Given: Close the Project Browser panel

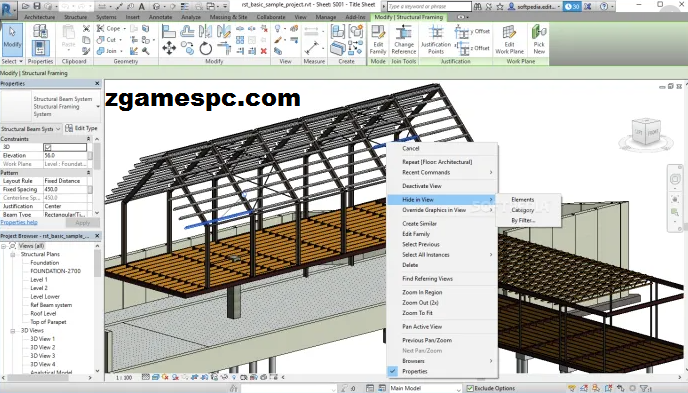Looking at the screenshot, I should pyautogui.click(x=97, y=236).
